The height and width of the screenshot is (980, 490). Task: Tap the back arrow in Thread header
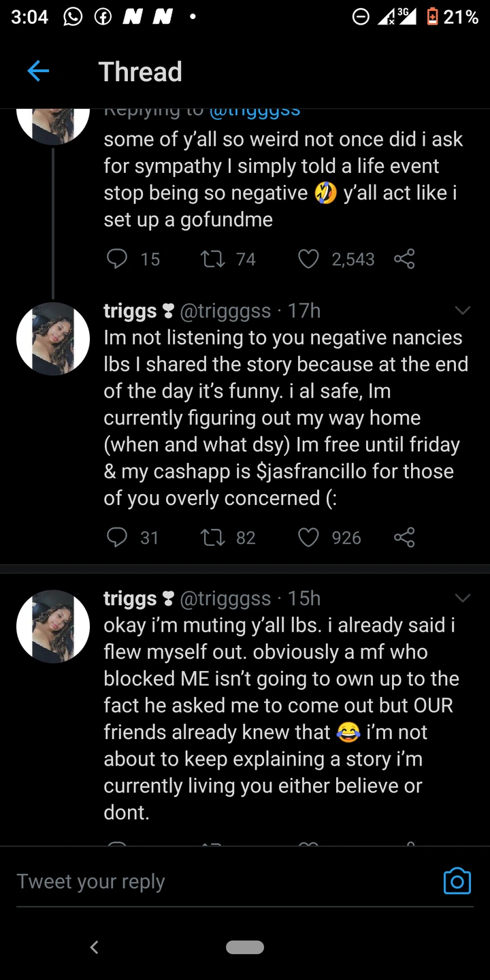(38, 71)
